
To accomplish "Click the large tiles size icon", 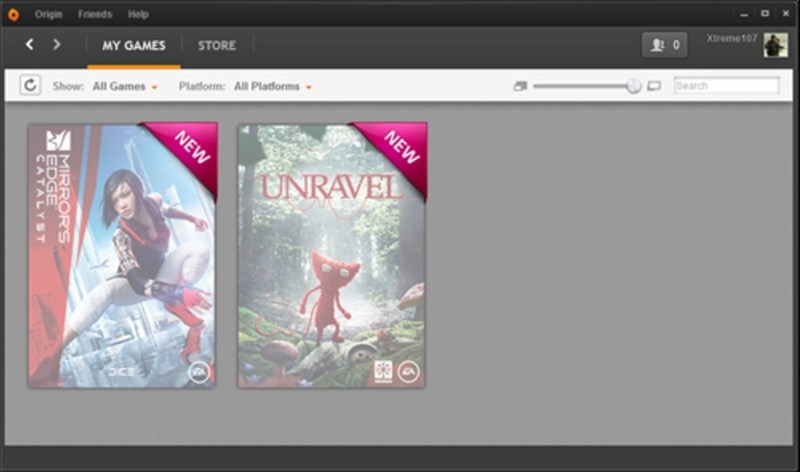I will coord(654,86).
